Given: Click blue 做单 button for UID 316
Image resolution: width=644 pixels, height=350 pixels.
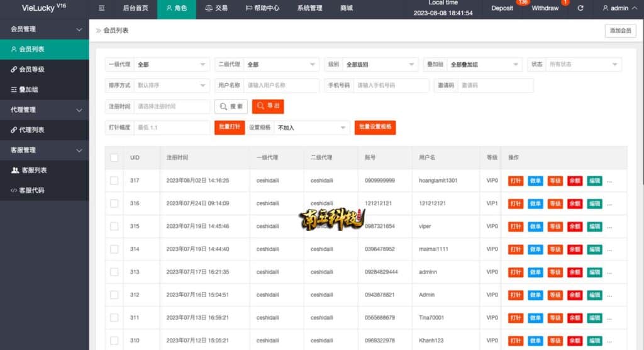Looking at the screenshot, I should pyautogui.click(x=535, y=204).
